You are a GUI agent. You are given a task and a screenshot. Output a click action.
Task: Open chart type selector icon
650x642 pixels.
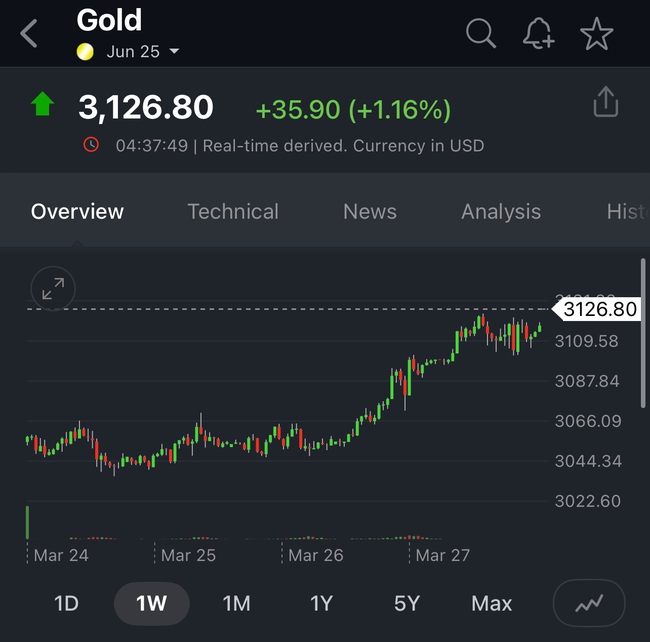point(589,603)
